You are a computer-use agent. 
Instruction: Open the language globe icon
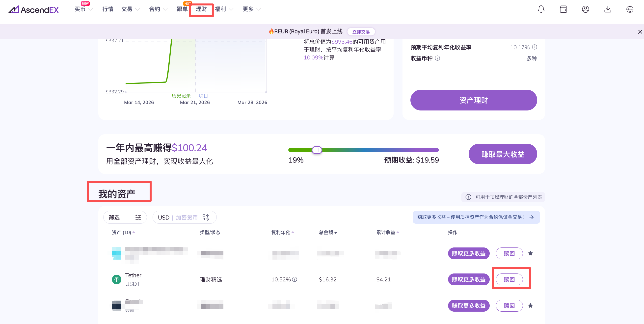coord(629,9)
